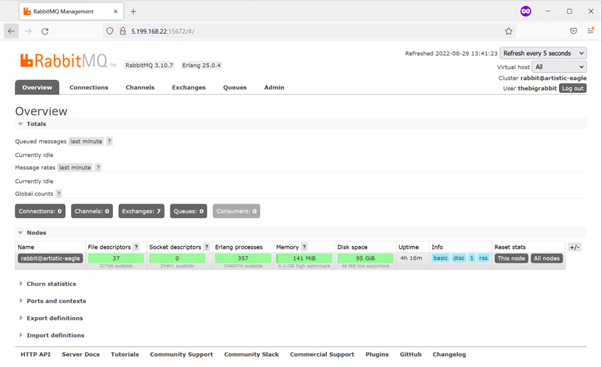Go to the Admin tab
This screenshot has height=367, width=602.
(x=274, y=88)
